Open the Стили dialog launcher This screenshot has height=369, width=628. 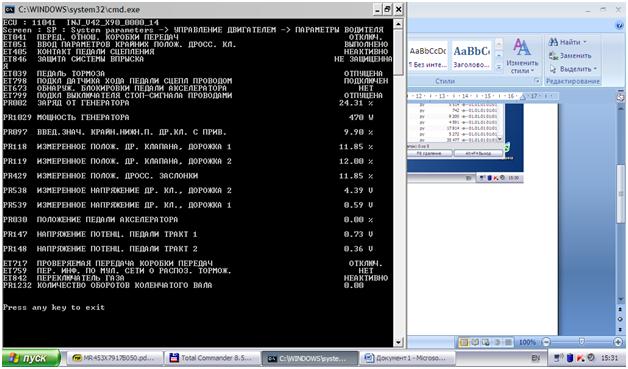coord(537,81)
